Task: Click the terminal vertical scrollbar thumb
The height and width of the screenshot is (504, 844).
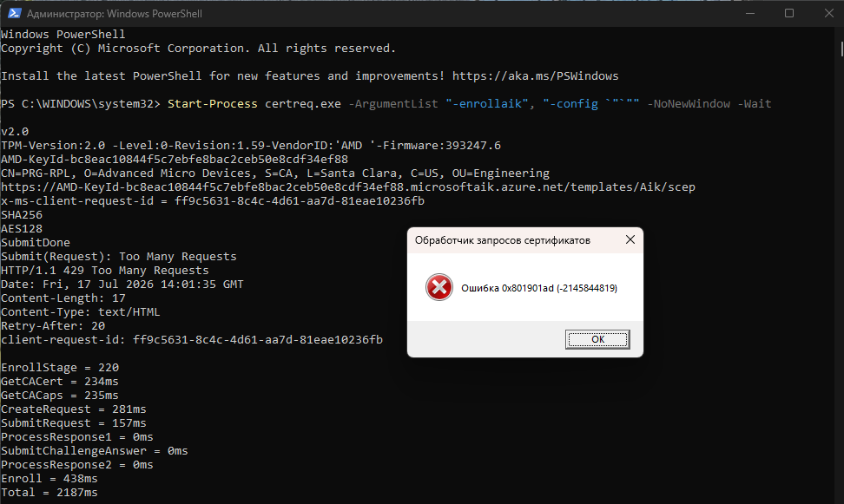Action: point(841,49)
